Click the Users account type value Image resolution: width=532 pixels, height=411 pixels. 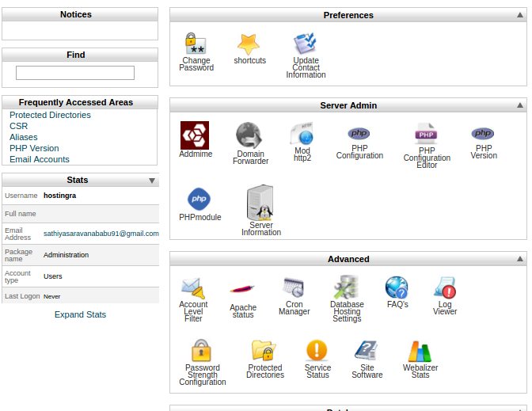[52, 276]
